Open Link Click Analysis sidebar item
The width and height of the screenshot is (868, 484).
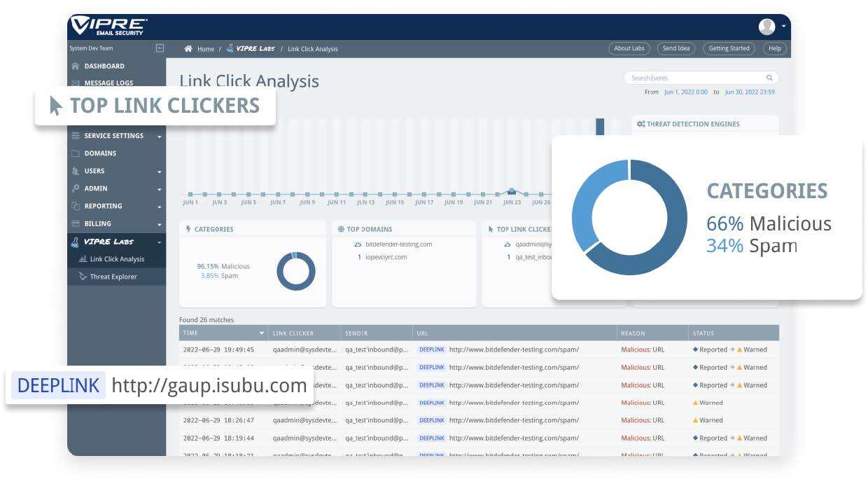point(116,259)
